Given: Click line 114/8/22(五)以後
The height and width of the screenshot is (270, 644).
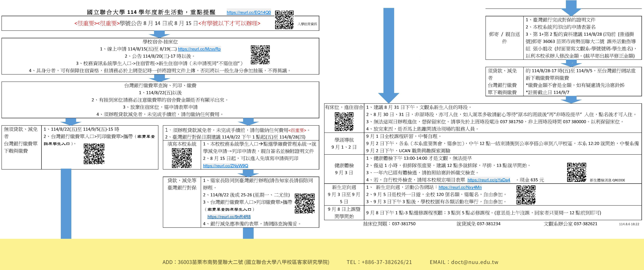Looking at the screenshot, I should coord(160,93).
